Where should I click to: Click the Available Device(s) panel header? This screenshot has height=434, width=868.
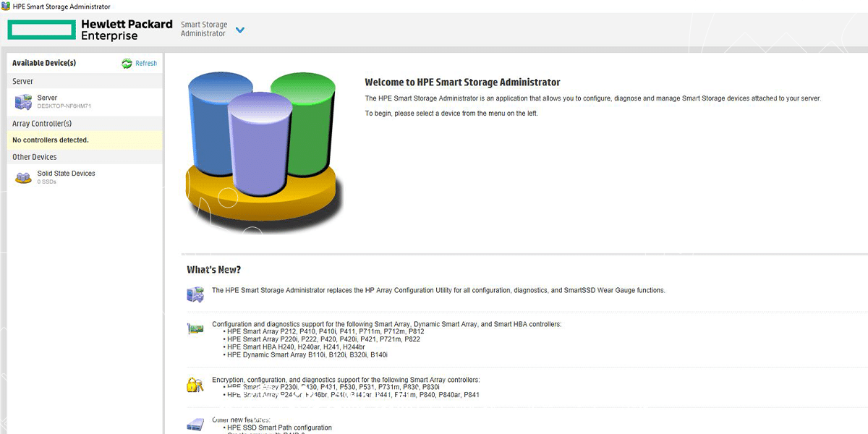(44, 63)
